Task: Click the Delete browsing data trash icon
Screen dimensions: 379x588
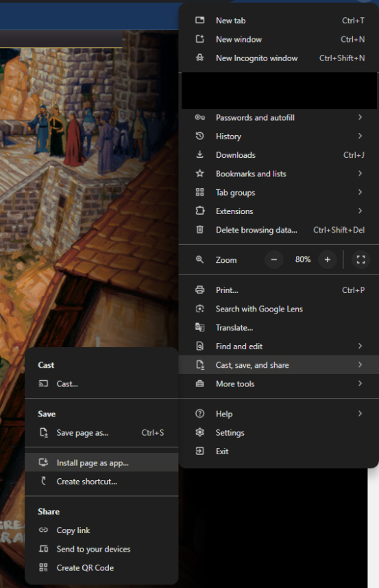Action: 200,229
